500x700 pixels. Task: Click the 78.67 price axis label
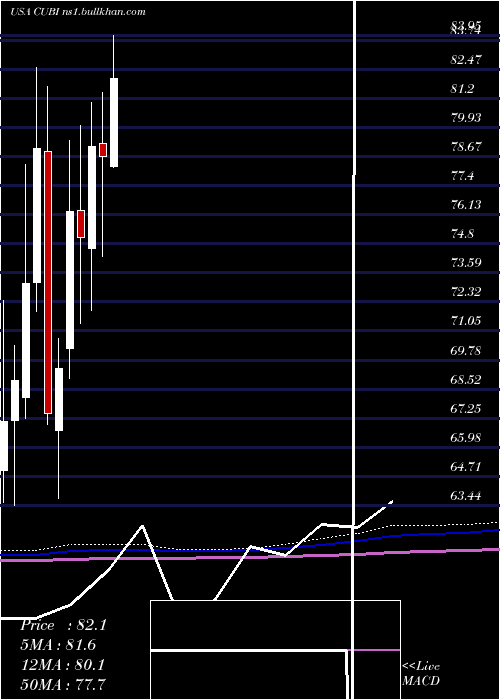click(x=466, y=147)
